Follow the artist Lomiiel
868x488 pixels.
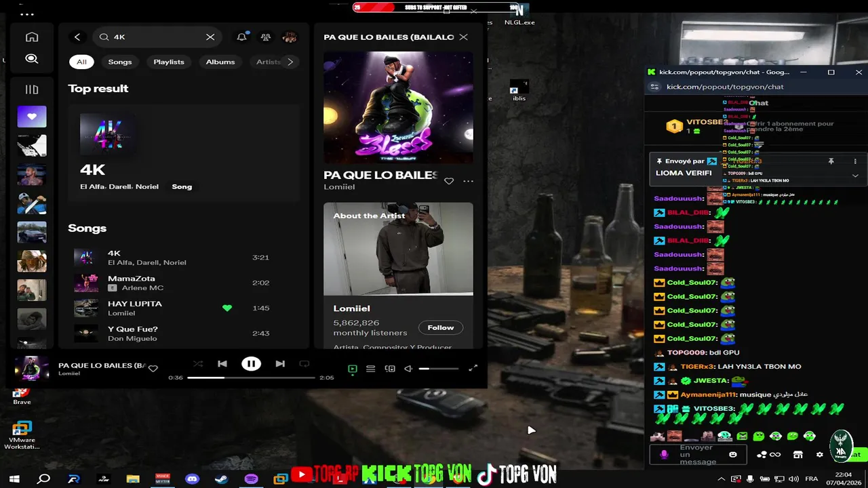pos(440,327)
